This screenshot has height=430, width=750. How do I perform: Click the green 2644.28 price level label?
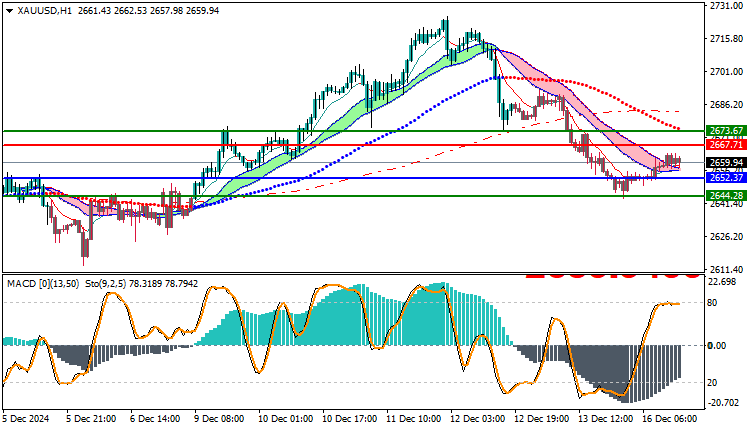coord(726,195)
